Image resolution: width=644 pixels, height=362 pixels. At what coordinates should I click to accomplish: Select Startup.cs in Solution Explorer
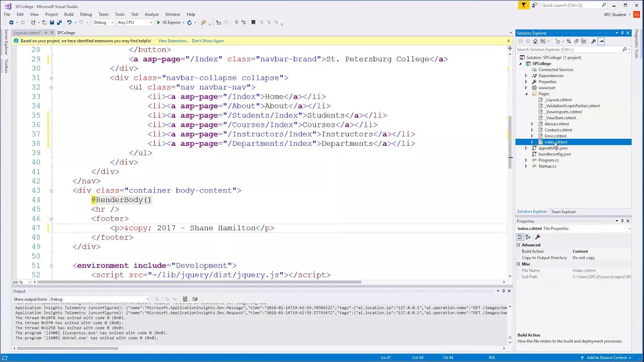pyautogui.click(x=547, y=166)
